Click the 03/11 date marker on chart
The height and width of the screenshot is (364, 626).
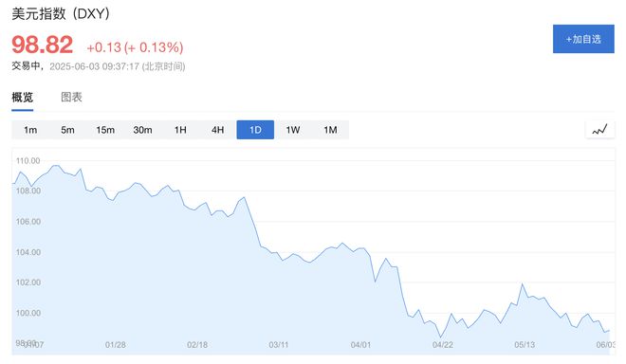(279, 344)
